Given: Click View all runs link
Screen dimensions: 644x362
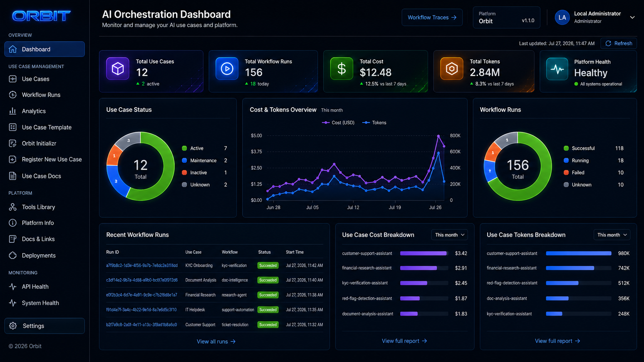Looking at the screenshot, I should click(216, 342).
